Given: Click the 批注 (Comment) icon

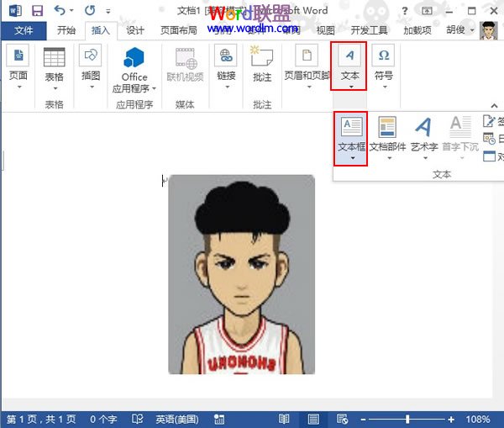Looking at the screenshot, I should [262, 64].
